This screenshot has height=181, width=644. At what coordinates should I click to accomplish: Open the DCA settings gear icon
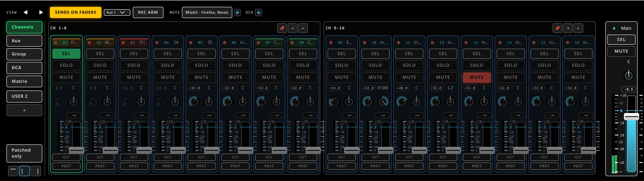click(258, 12)
